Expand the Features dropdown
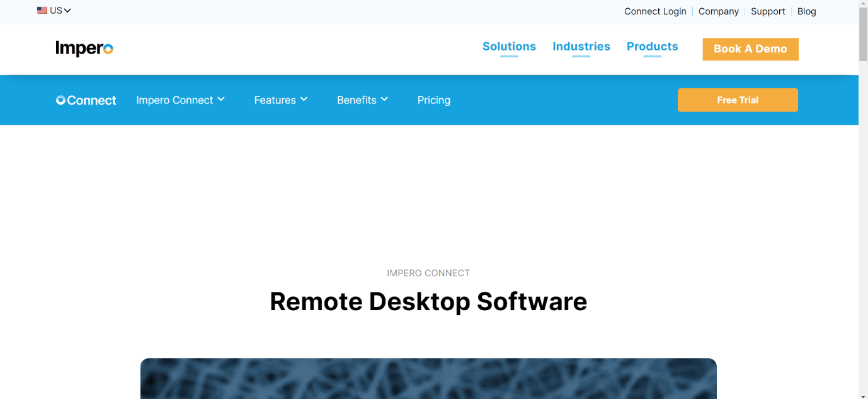Screen dimensions: 868x399 click(x=281, y=100)
